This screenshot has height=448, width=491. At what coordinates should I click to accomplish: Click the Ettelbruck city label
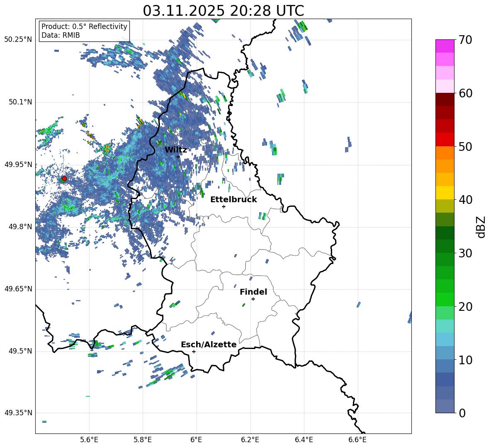coord(233,200)
